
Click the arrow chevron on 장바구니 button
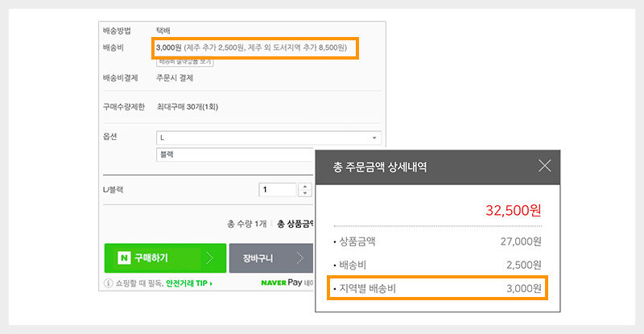click(298, 258)
